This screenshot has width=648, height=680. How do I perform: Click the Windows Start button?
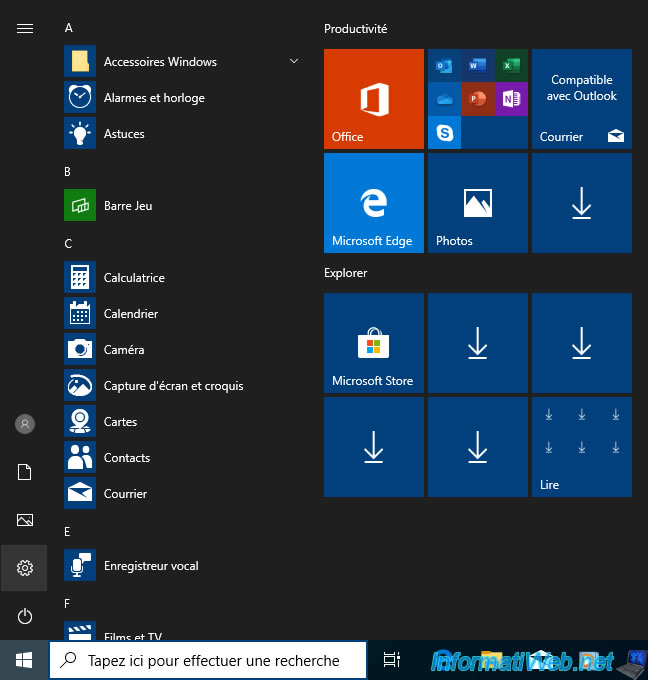tap(24, 660)
